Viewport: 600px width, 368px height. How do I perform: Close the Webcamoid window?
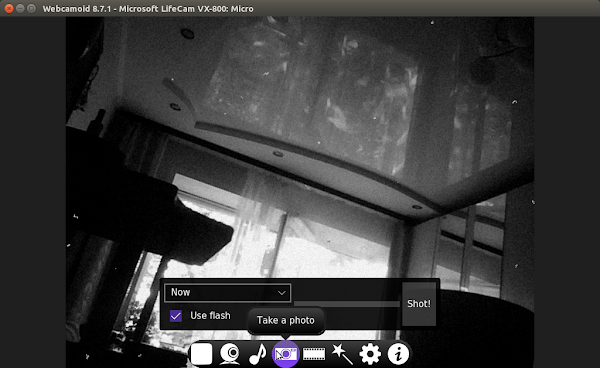(x=9, y=8)
